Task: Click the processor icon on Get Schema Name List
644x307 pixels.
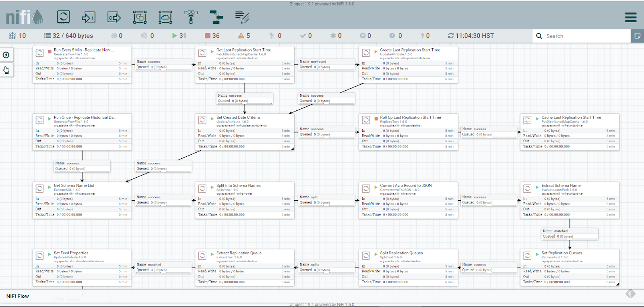Action: click(40, 189)
